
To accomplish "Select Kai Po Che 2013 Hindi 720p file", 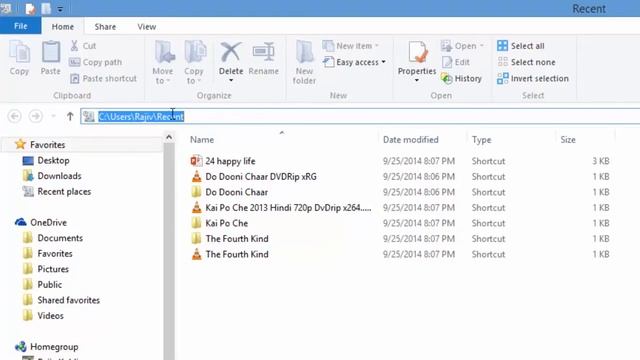I will pos(281,207).
